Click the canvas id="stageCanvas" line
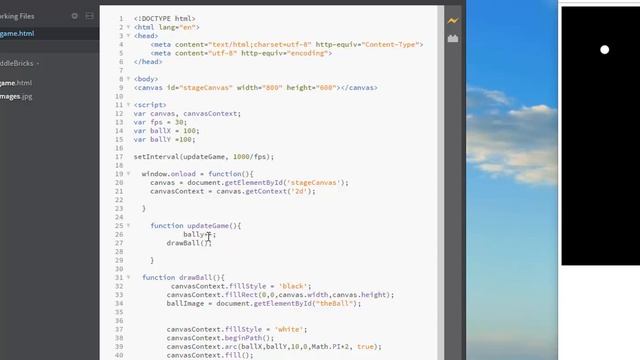The height and width of the screenshot is (360, 640). pos(256,88)
